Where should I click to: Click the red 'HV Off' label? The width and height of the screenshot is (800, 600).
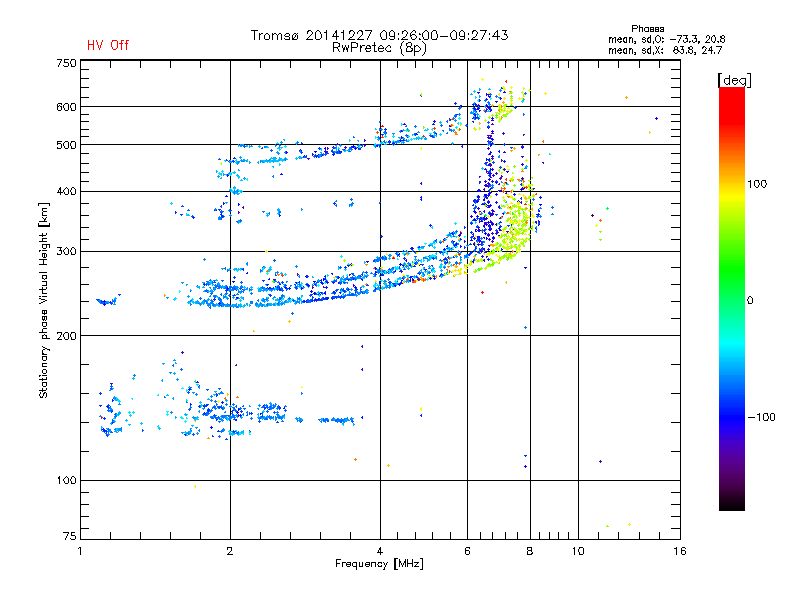point(108,45)
